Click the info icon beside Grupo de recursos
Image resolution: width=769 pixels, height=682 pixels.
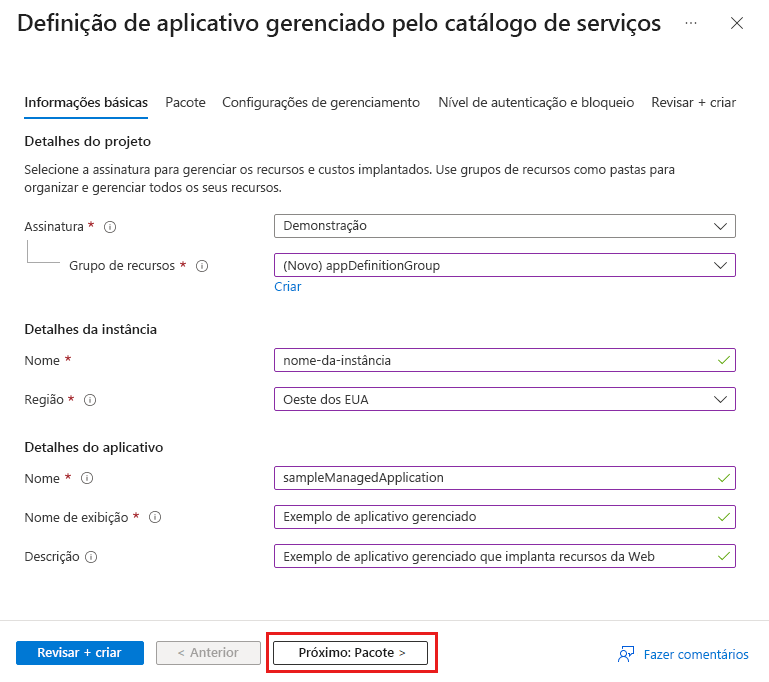(x=202, y=266)
